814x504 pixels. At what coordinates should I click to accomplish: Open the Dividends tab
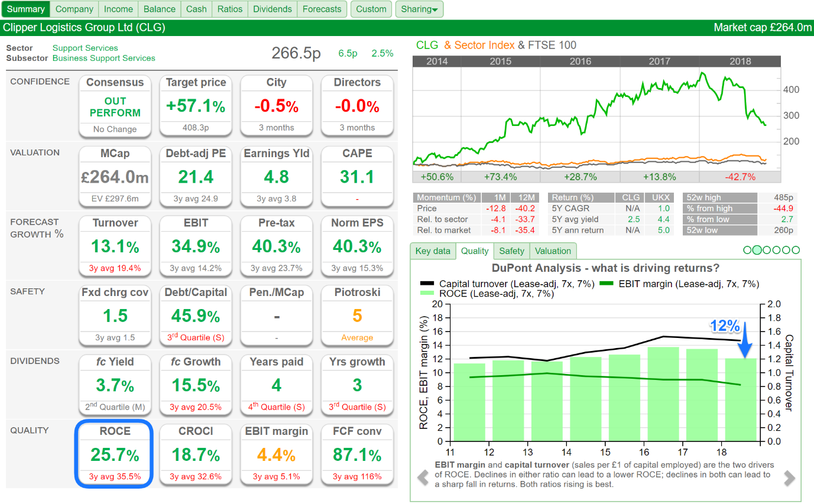click(x=273, y=9)
